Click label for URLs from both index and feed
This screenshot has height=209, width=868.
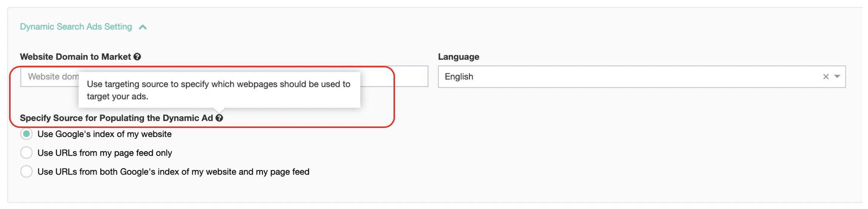pos(173,172)
